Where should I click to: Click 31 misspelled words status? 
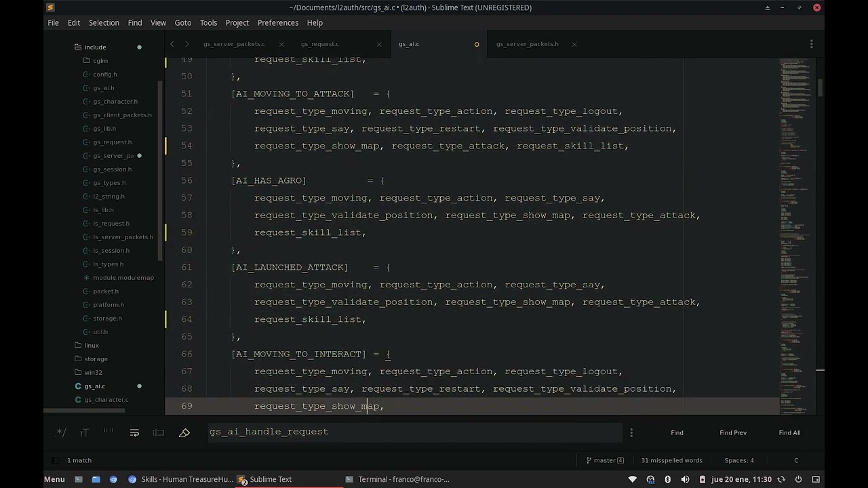[671, 460]
